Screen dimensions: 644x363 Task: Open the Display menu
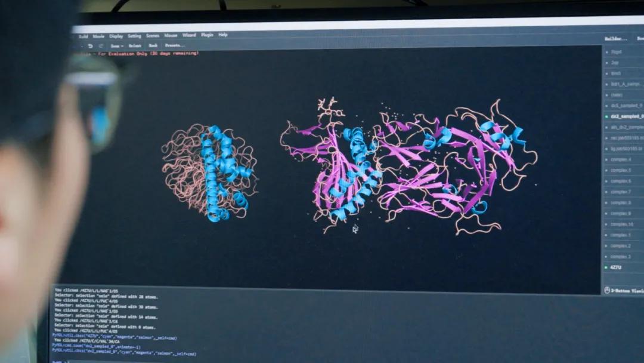116,36
